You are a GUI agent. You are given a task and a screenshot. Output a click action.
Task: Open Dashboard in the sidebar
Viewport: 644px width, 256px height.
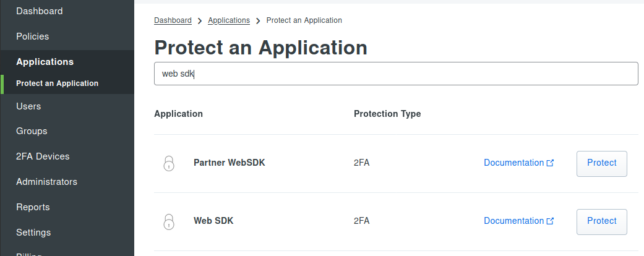click(40, 11)
